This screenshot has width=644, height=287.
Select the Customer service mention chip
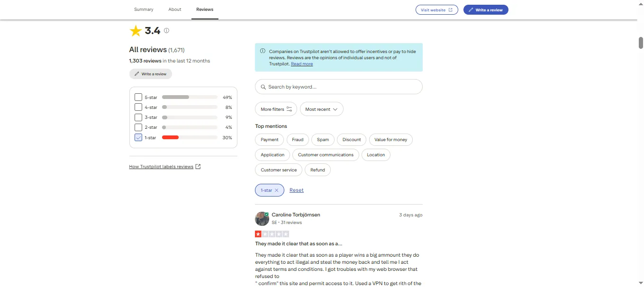coord(279,170)
